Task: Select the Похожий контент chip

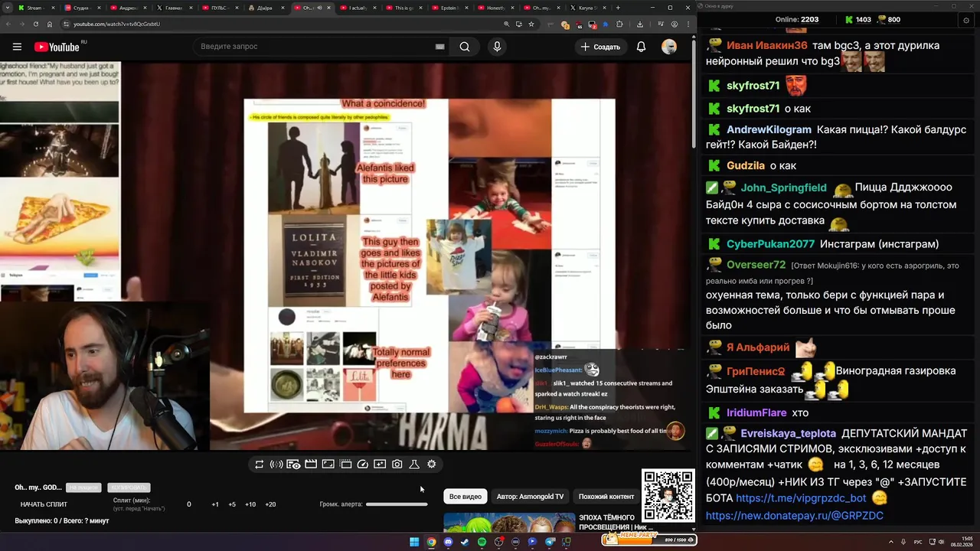Action: point(606,497)
